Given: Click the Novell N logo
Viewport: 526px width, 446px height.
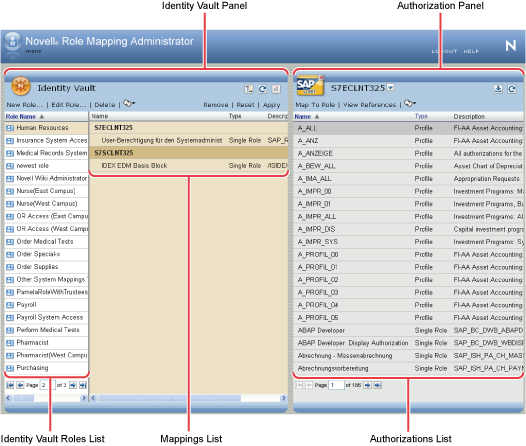Looking at the screenshot, I should click(511, 45).
